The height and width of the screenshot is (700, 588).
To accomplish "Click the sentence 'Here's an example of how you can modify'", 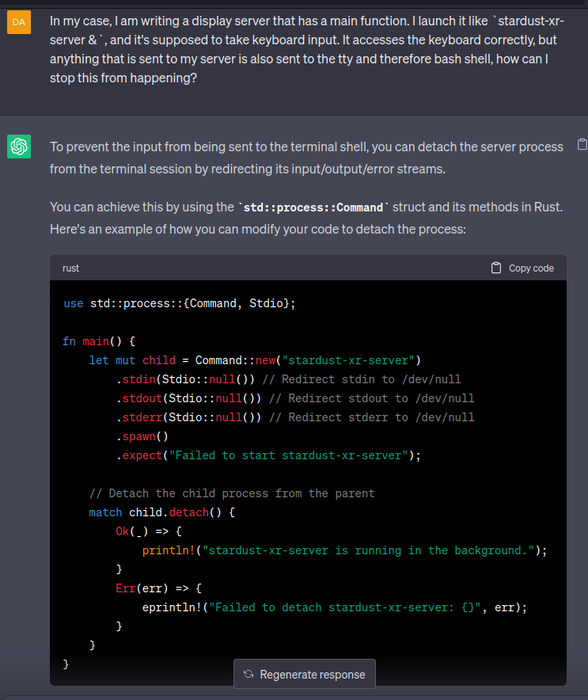I will point(258,229).
